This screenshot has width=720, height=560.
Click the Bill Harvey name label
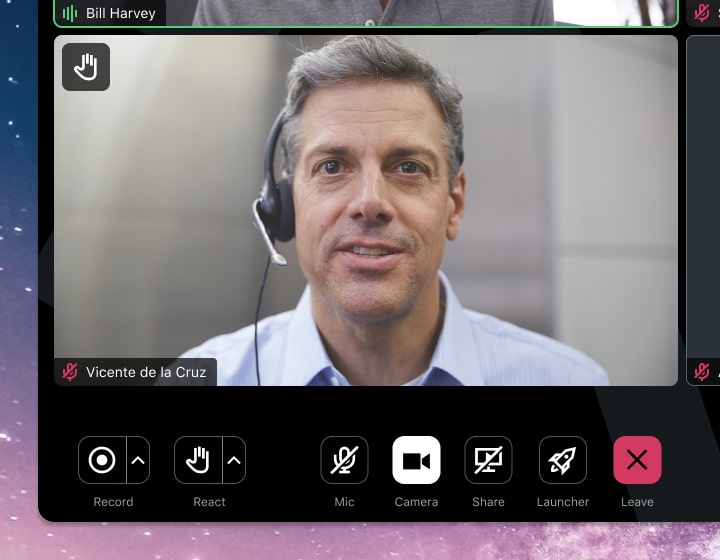point(120,13)
